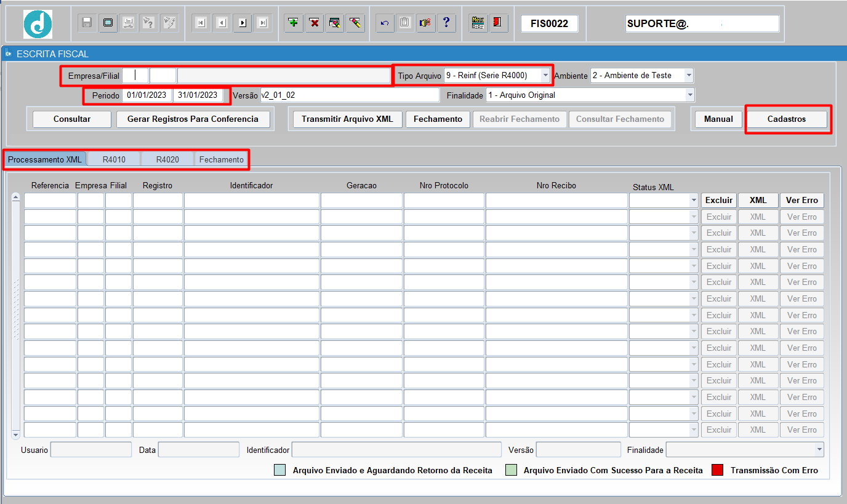Screen dimensions: 847x504
Task: Click the SUPORTE@ user field
Action: [702, 24]
